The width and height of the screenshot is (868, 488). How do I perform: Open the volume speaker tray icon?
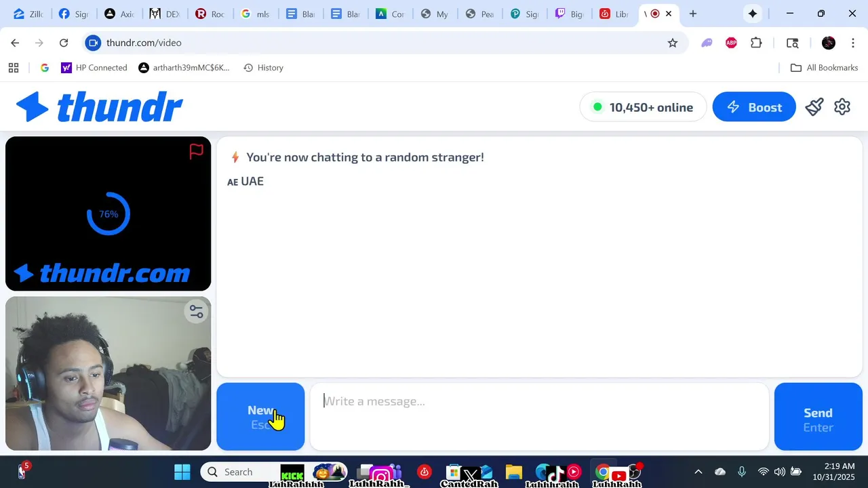(780, 472)
